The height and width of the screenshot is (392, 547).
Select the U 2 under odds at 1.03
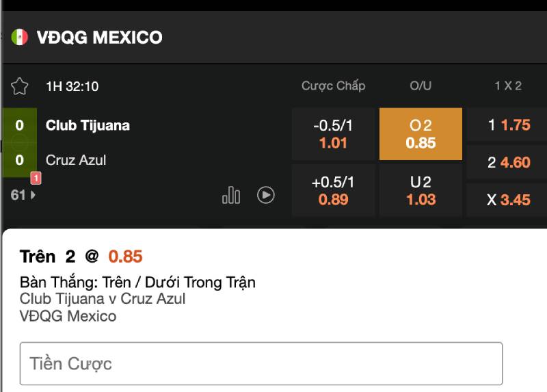click(421, 191)
